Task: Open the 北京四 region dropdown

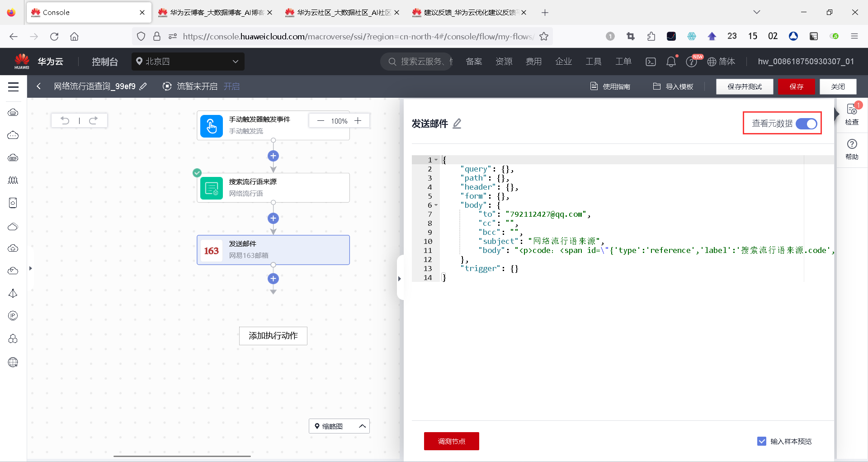Action: pyautogui.click(x=188, y=62)
